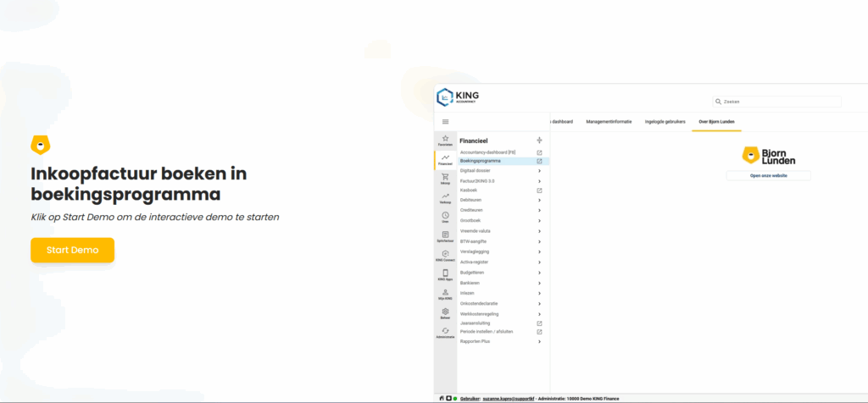Click the Open onze website button
Viewport: 868px width, 403px height.
click(768, 176)
